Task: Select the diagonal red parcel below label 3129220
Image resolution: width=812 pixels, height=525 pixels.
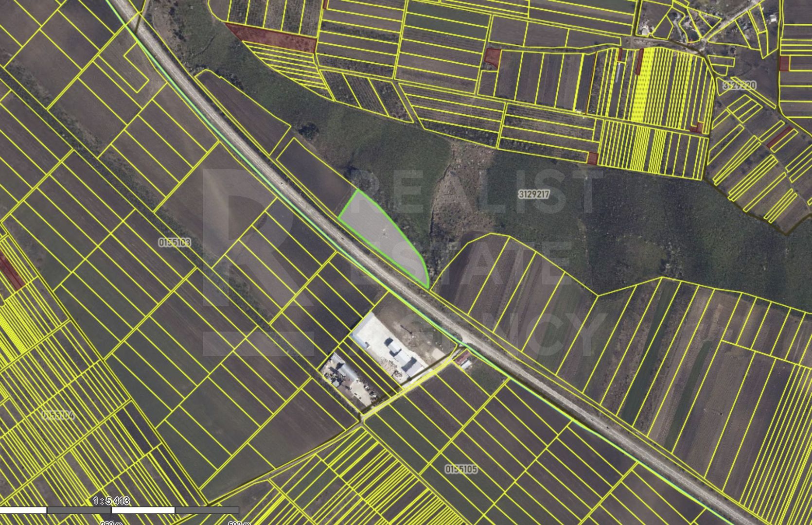Action: click(779, 137)
